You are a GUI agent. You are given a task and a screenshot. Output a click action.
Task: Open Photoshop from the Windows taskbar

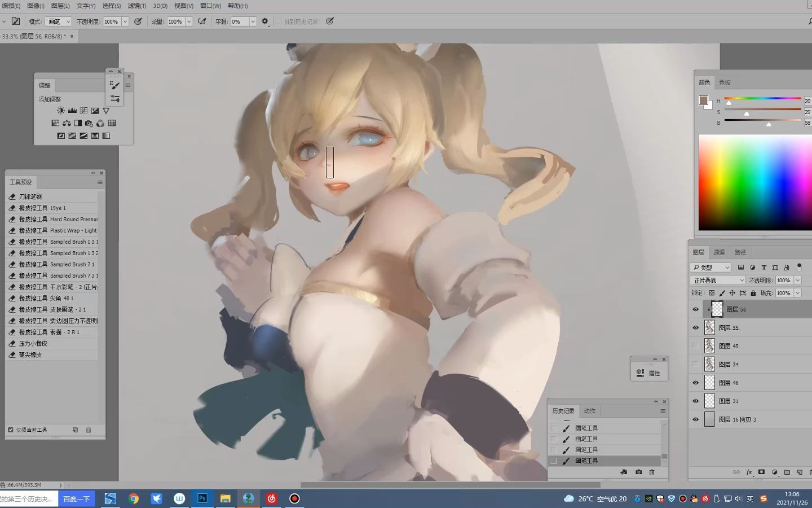pyautogui.click(x=202, y=498)
